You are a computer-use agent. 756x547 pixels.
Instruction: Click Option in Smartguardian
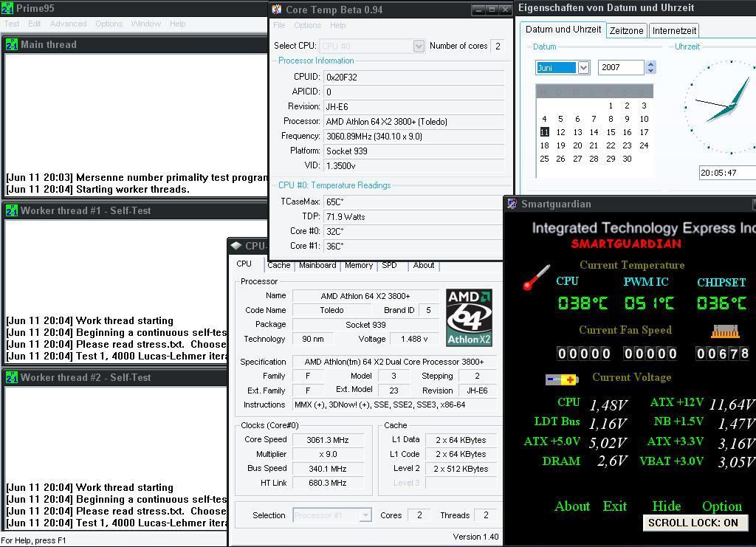[x=722, y=506]
